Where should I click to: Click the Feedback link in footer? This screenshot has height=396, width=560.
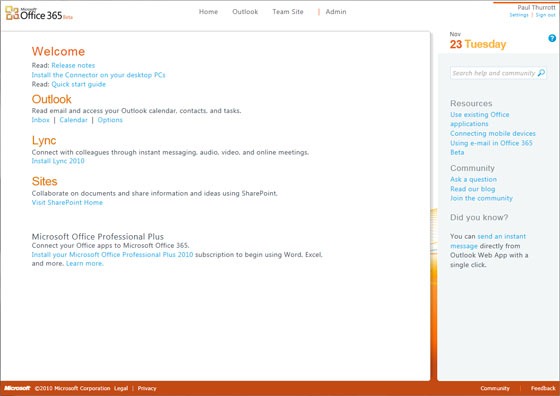(543, 388)
